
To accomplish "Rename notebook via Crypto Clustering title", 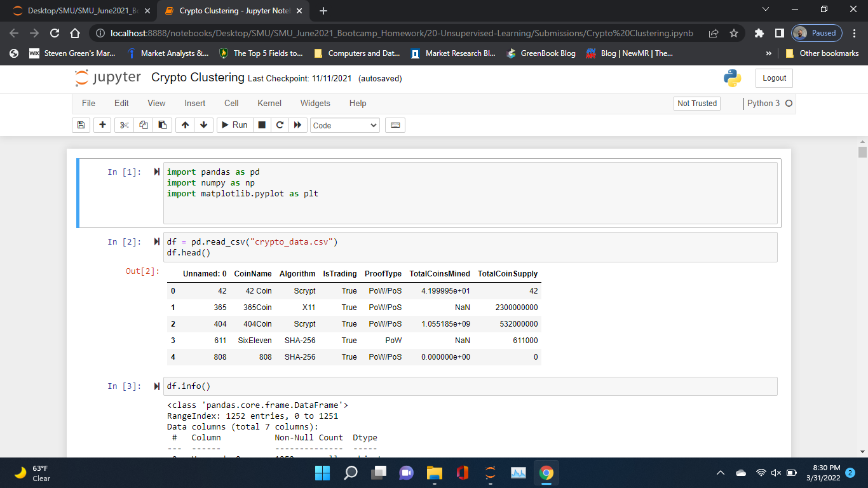I will tap(198, 78).
